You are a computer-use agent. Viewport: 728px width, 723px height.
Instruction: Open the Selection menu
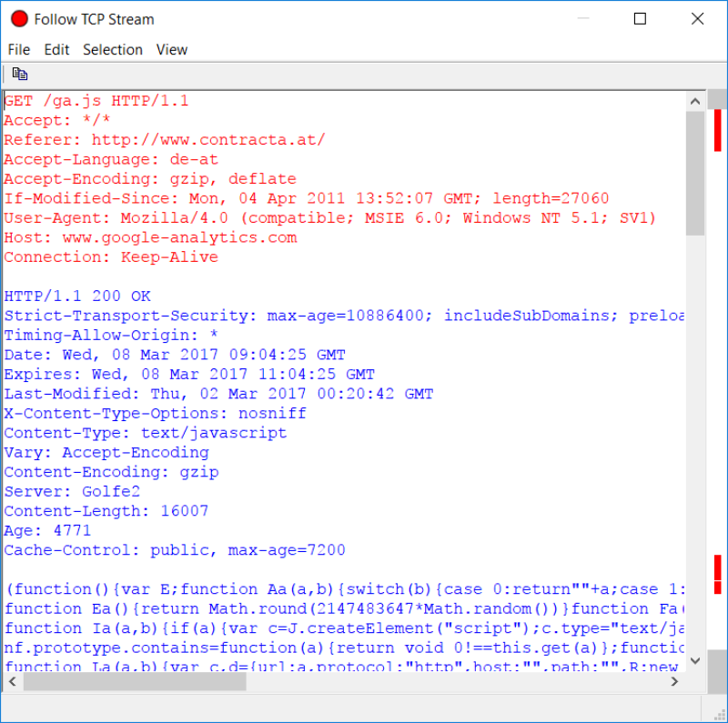coord(113,50)
